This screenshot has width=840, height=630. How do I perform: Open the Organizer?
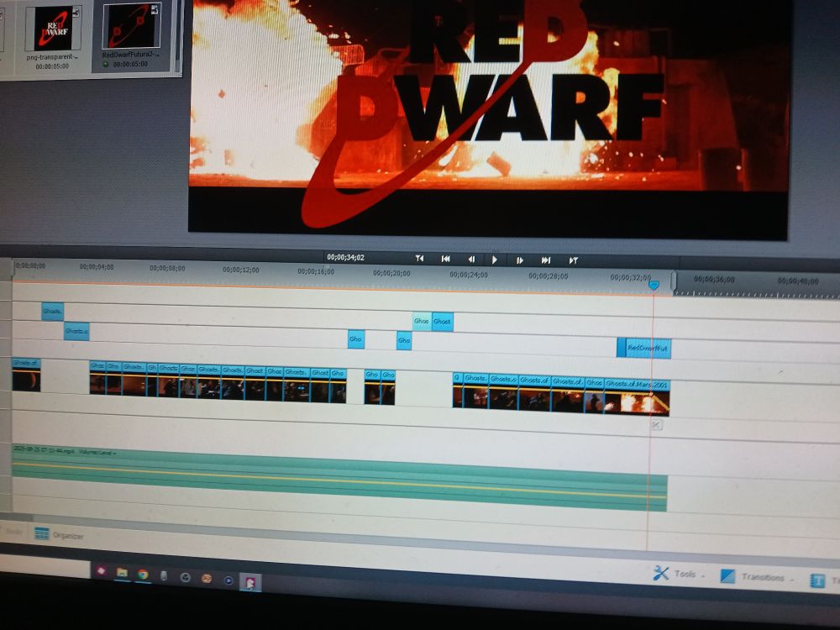59,534
